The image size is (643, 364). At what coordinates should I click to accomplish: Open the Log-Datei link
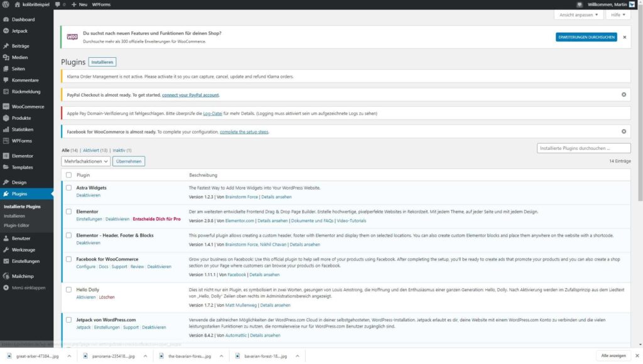(212, 114)
